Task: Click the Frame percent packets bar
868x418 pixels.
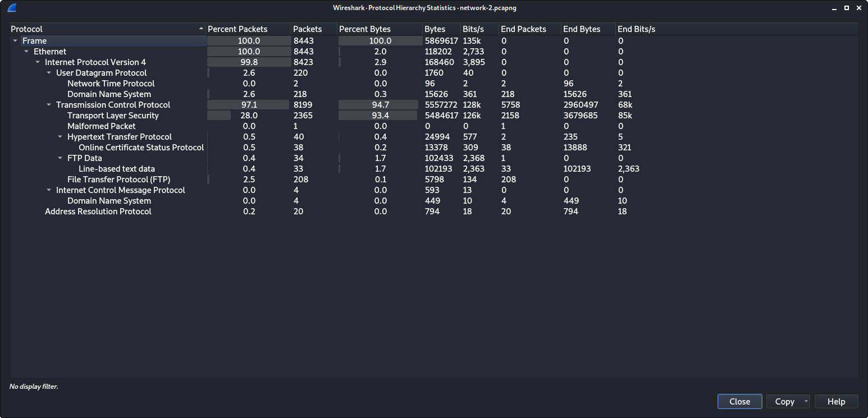Action: pyautogui.click(x=249, y=41)
